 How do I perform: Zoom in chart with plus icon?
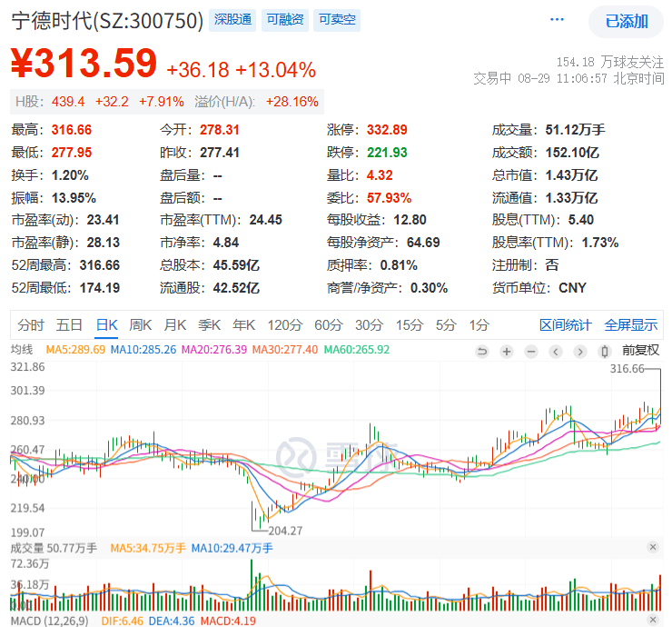coord(507,352)
